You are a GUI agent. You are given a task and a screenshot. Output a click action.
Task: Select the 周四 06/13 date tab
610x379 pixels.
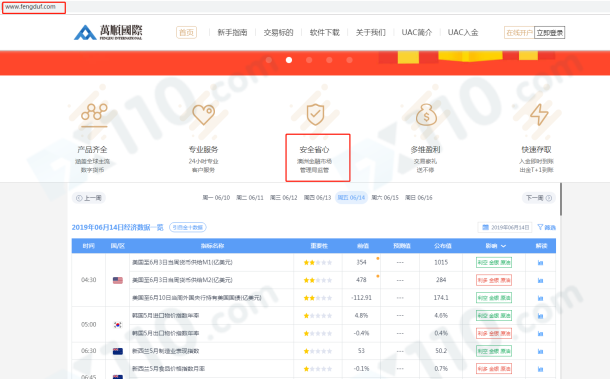click(317, 198)
